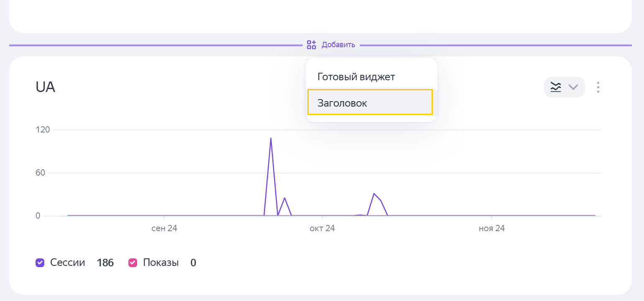The height and width of the screenshot is (301, 644).
Task: Open the three-dot widget options menu
Action: click(598, 87)
